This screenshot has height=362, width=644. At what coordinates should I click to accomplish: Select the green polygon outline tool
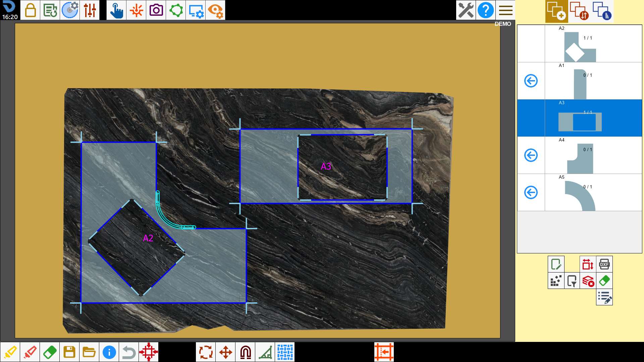pos(176,10)
